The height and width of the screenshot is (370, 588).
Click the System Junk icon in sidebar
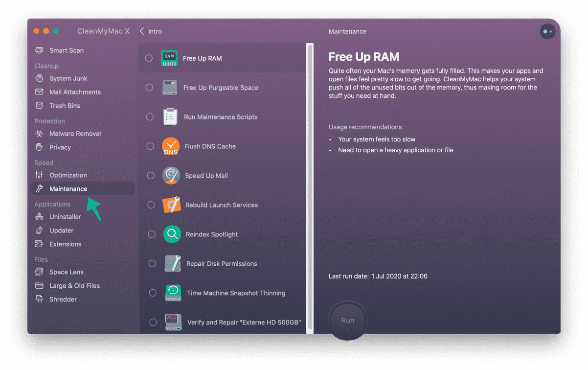coord(40,78)
